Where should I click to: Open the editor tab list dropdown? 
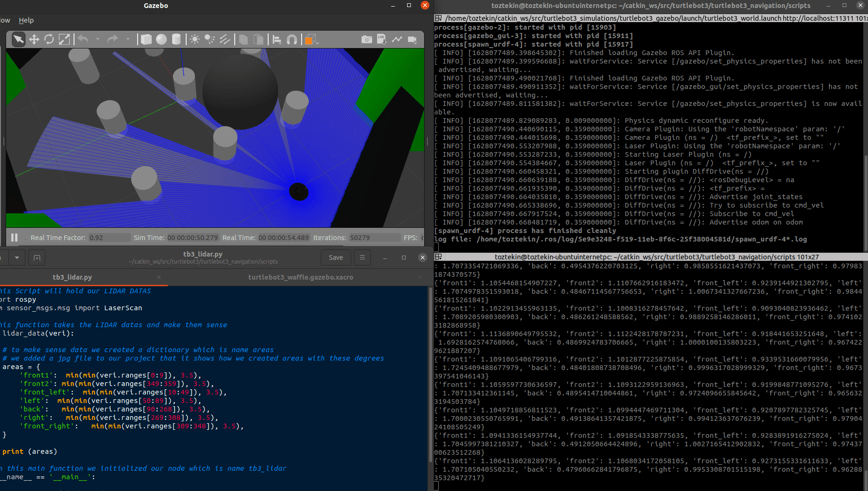click(17, 258)
